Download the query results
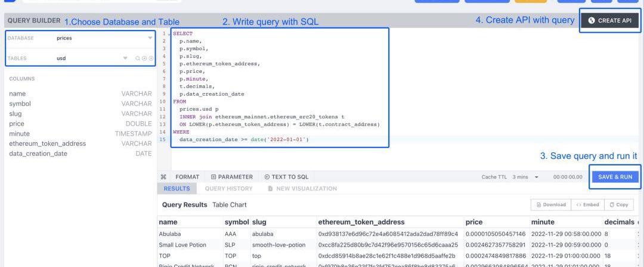Image resolution: width=644 pixels, height=267 pixels. pyautogui.click(x=550, y=204)
